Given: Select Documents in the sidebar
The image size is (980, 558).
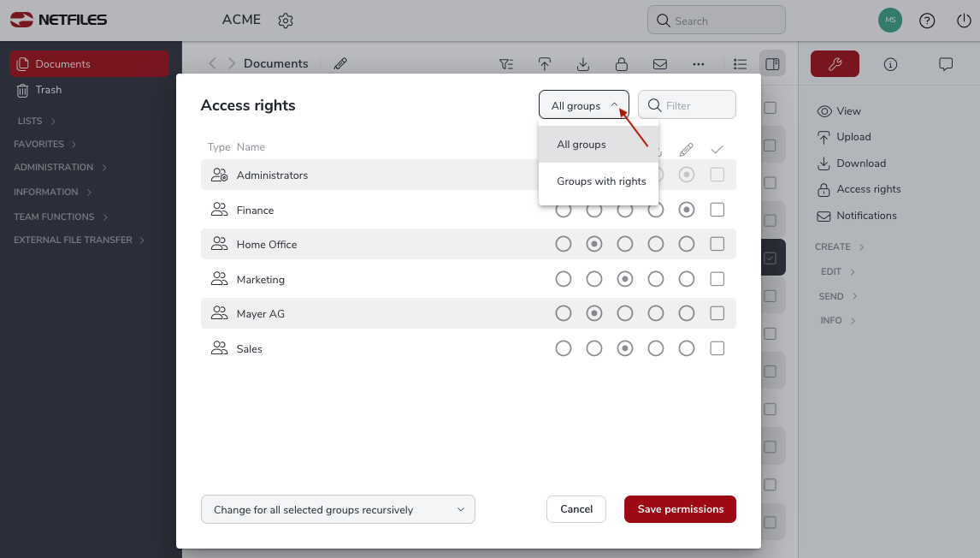Looking at the screenshot, I should tap(90, 64).
